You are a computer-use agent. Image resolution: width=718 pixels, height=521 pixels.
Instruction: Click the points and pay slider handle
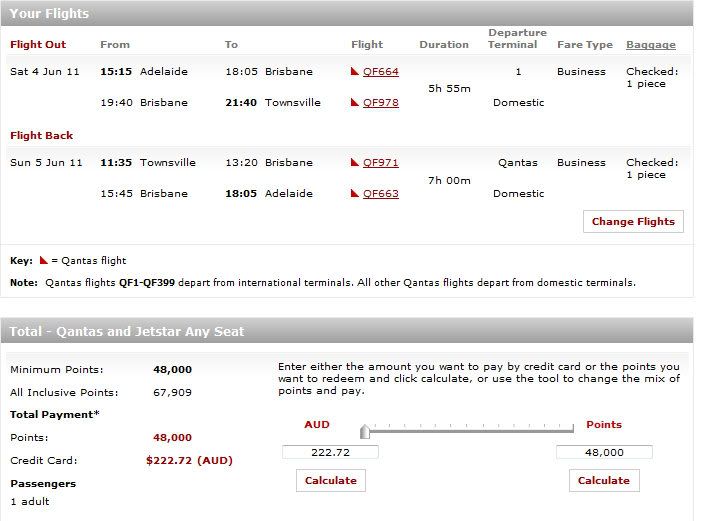365,431
